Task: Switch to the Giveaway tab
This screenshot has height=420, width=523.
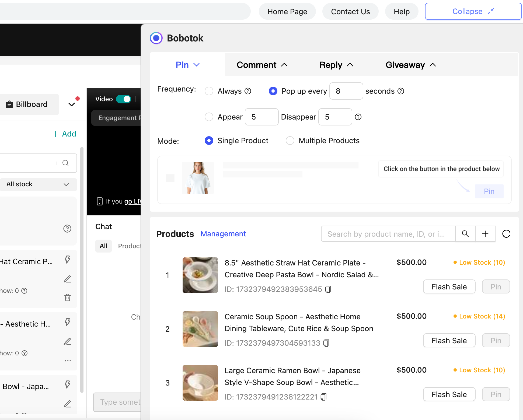Action: pos(411,65)
